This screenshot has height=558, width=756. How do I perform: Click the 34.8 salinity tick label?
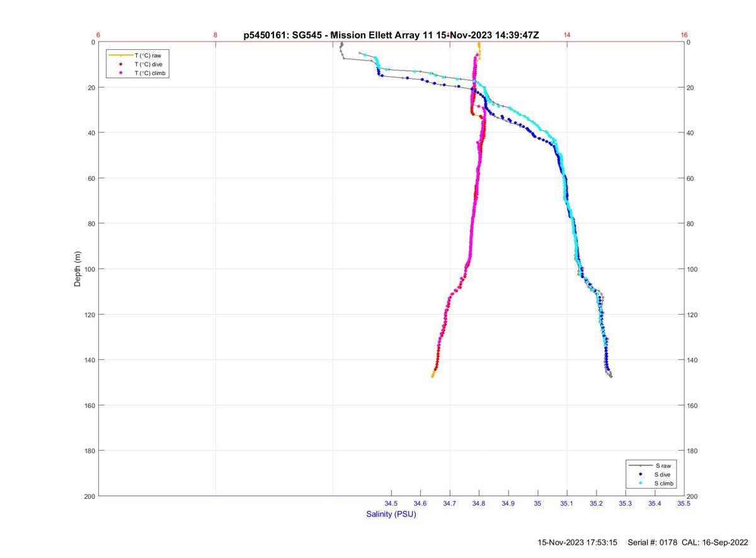479,503
